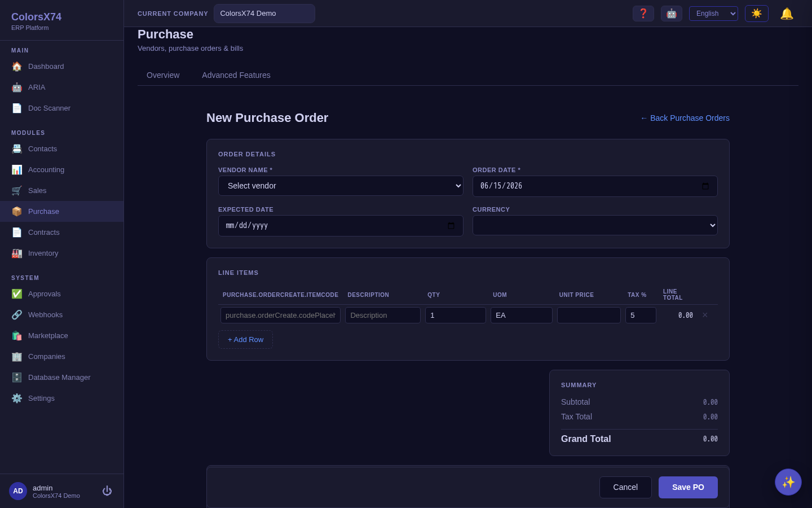Screen dimensions: 812x508
Task: Open the Contacts card icon
Action: (17, 149)
